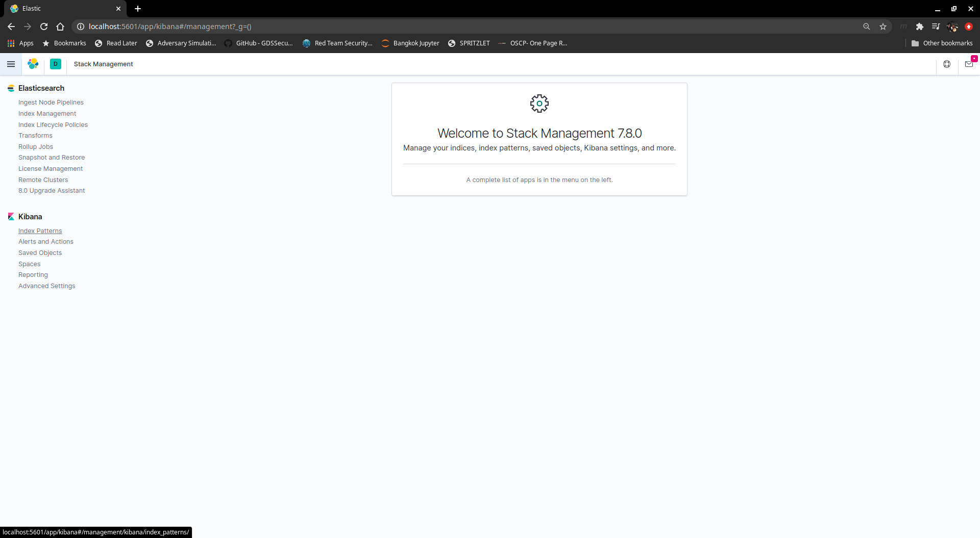Open the Kibana hamburger navigation menu
Viewport: 980px width, 538px height.
pos(11,64)
